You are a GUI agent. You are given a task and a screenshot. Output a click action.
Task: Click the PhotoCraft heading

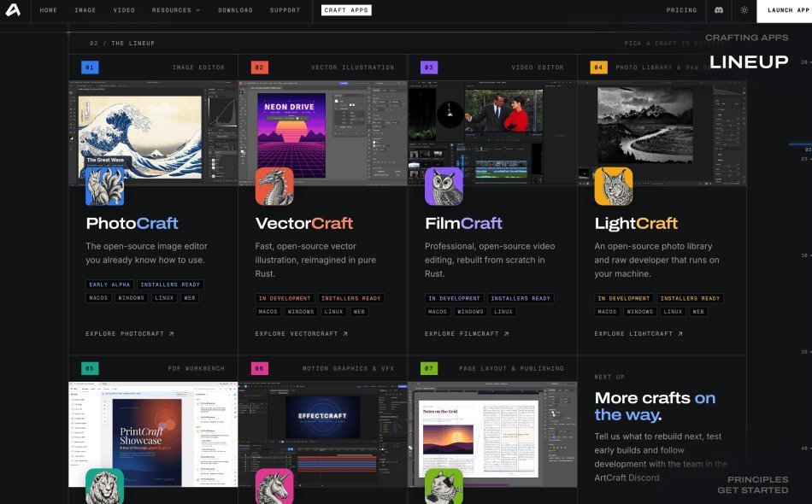click(x=132, y=223)
